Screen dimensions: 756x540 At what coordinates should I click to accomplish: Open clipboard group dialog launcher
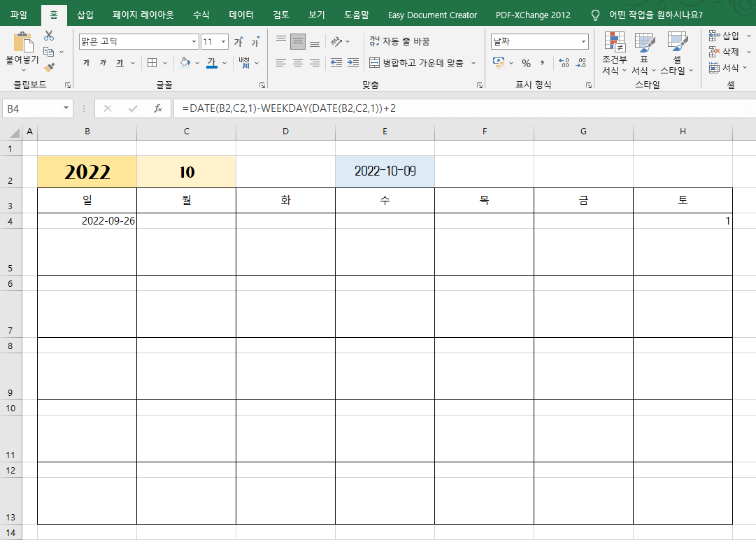68,85
